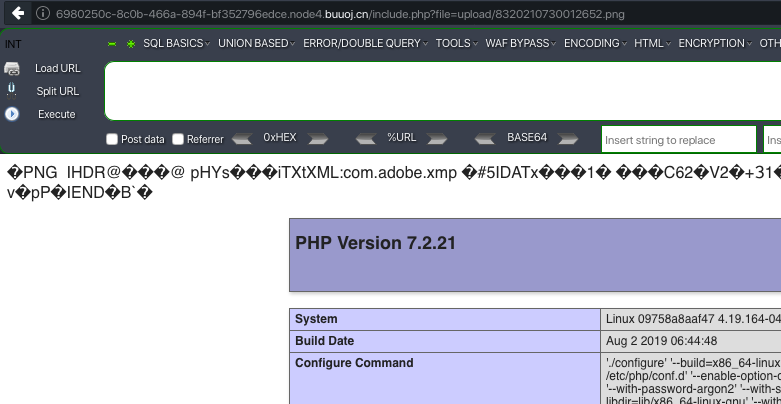Click the %URL label
This screenshot has width=781, height=404.
pyautogui.click(x=401, y=137)
